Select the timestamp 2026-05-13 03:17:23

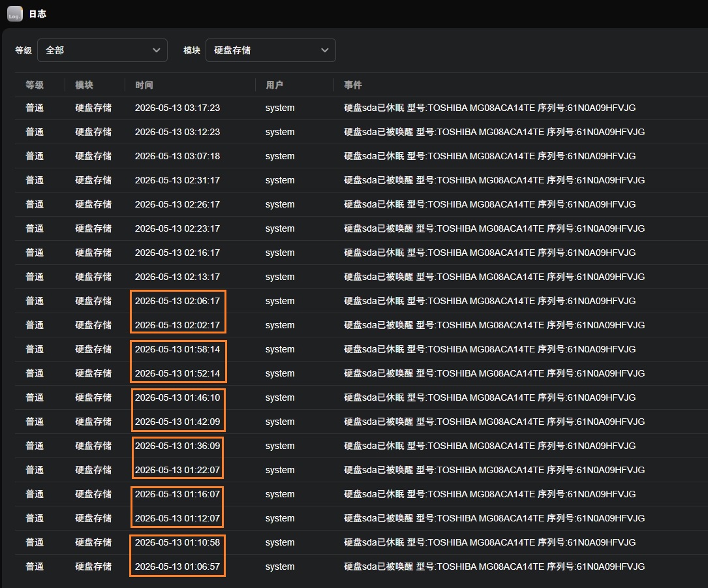(177, 108)
